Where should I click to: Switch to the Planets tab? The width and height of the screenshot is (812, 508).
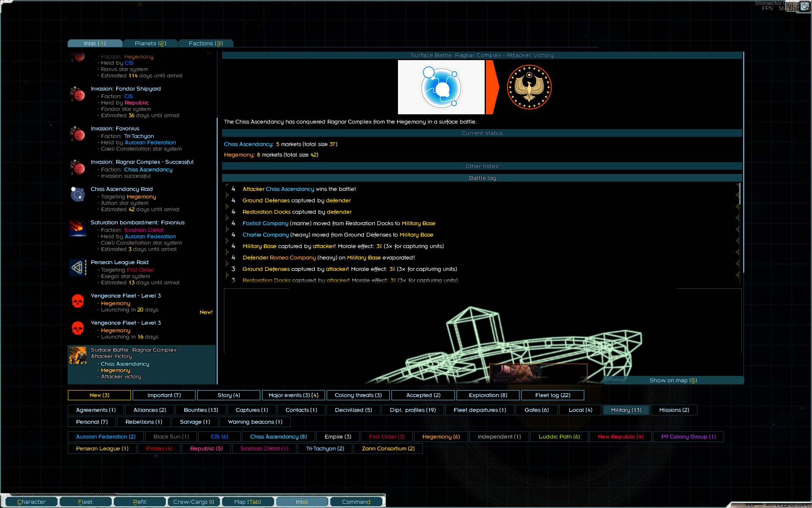[150, 43]
